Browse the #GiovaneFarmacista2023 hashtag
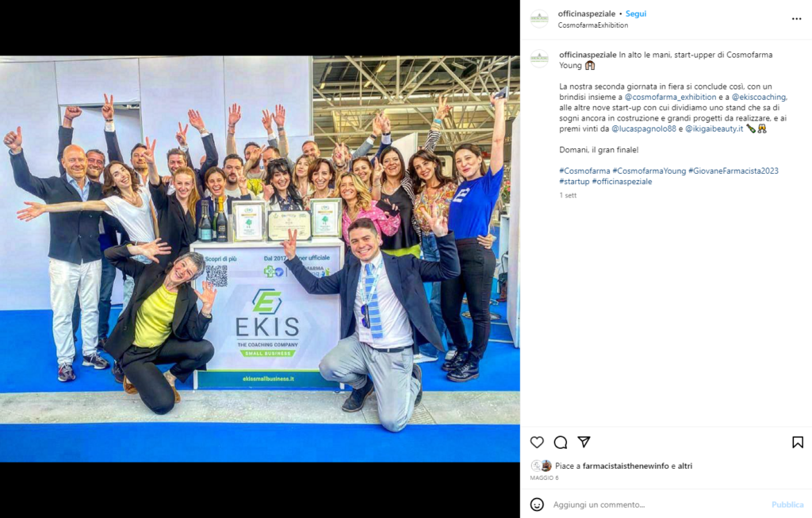The width and height of the screenshot is (812, 518). 733,171
